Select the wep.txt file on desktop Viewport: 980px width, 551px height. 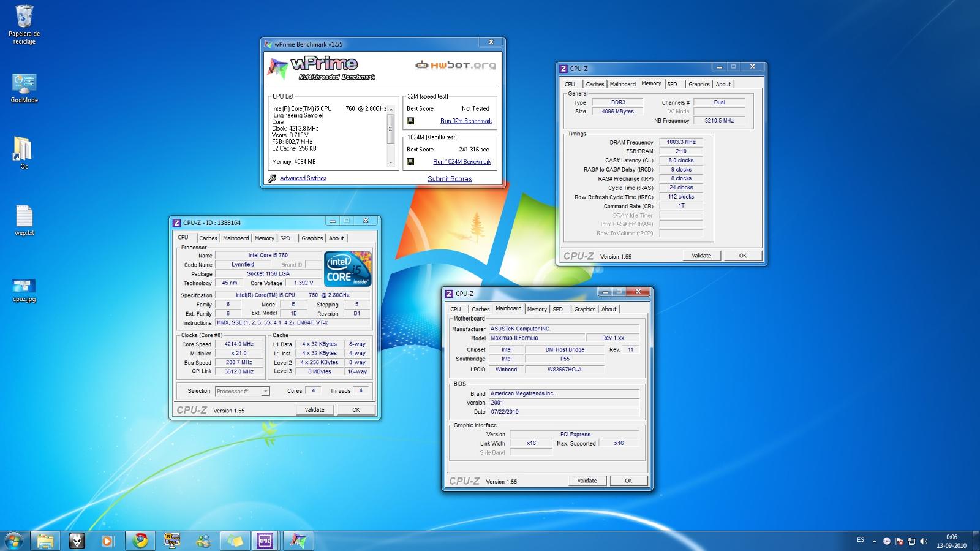[24, 220]
